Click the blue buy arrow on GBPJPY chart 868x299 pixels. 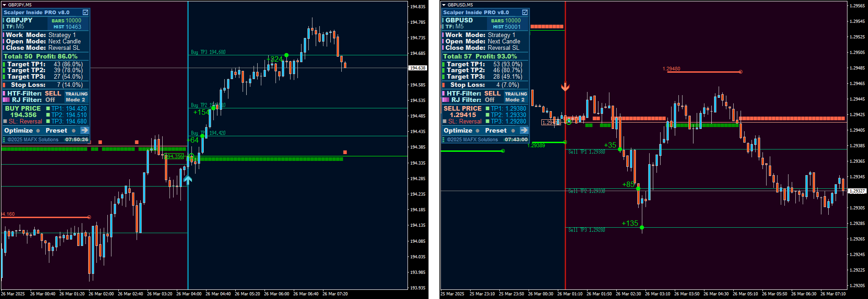pos(188,180)
